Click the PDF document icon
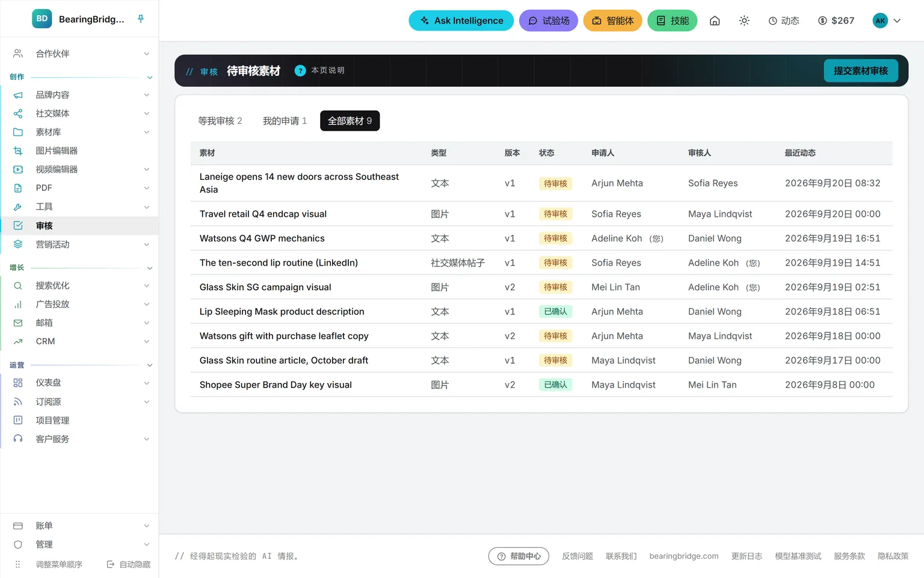Screen dimensions: 924x578 (18, 188)
